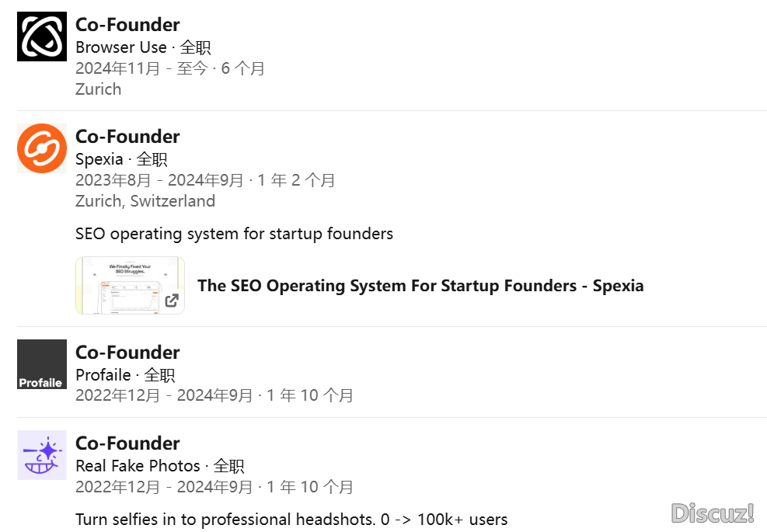The height and width of the screenshot is (532, 767).
Task: Click the 'Zurich, Switzerland' location text
Action: pos(145,201)
